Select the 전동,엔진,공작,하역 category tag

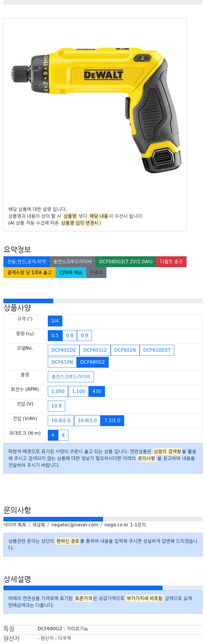[x=26, y=262]
